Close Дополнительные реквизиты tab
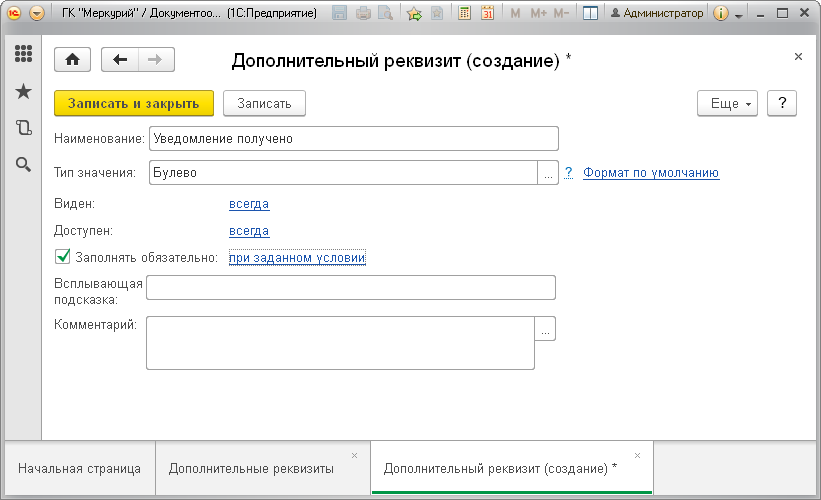Screen dimensions: 821x500 coord(354,455)
